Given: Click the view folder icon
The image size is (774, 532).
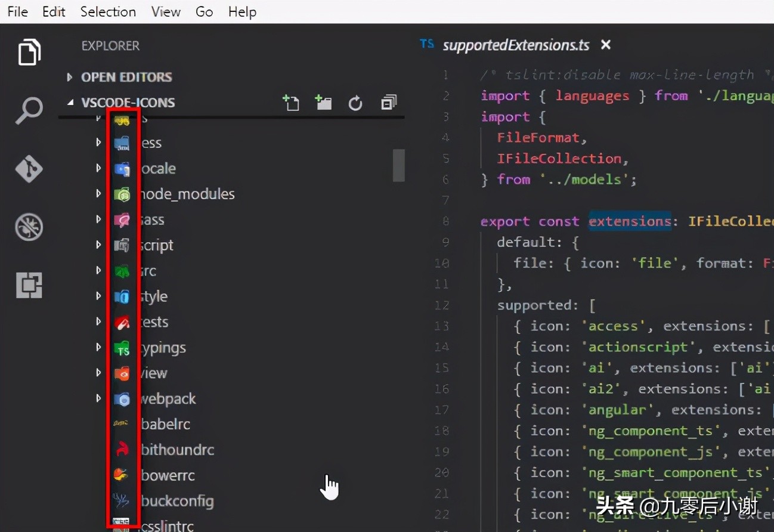Looking at the screenshot, I should tap(122, 374).
